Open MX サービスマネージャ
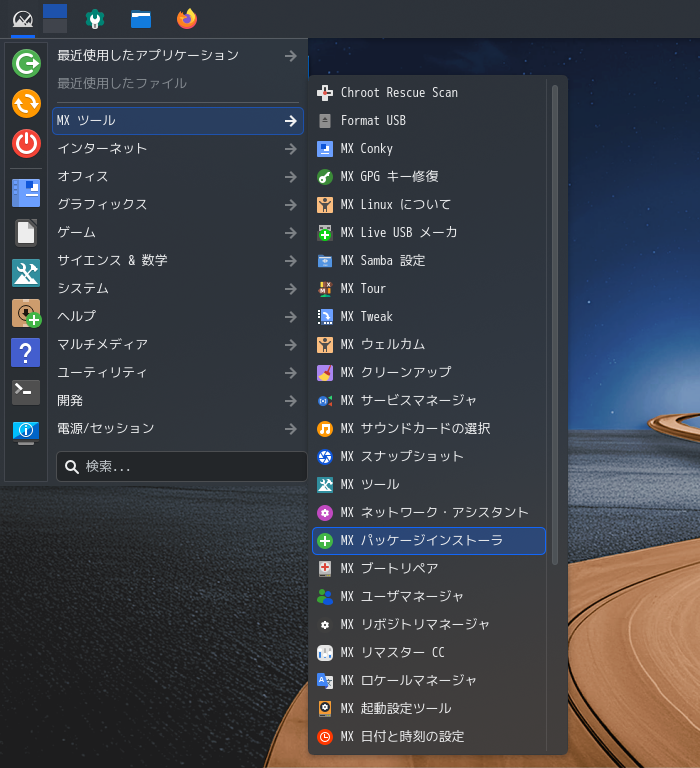 (x=429, y=401)
